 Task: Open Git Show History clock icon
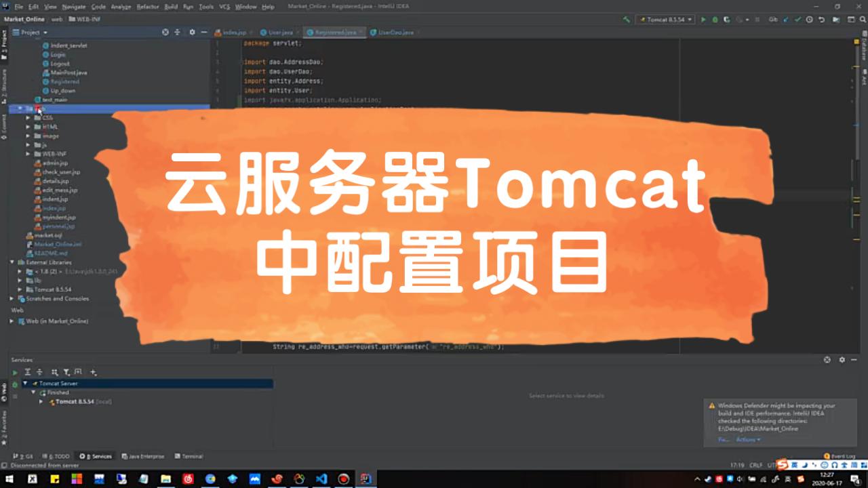[809, 20]
